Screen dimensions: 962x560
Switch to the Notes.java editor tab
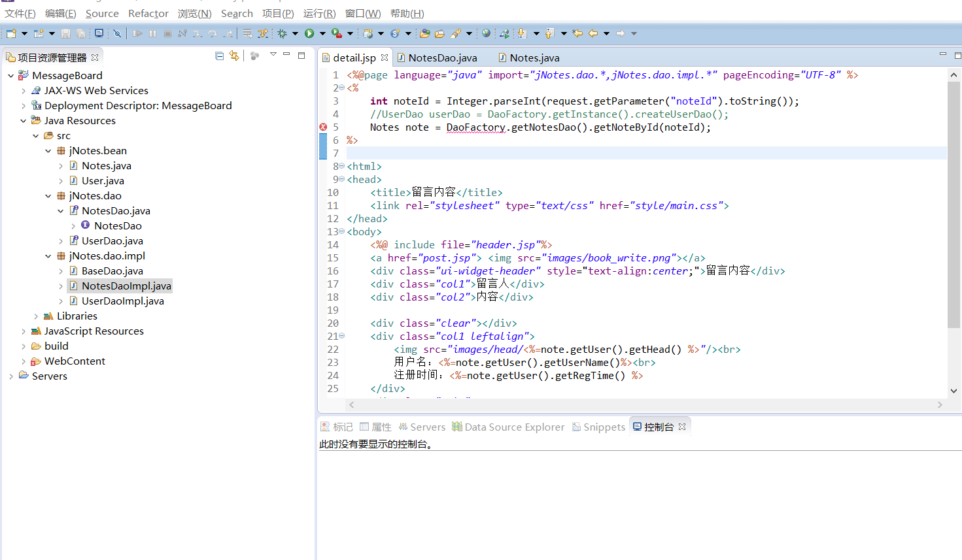[529, 58]
